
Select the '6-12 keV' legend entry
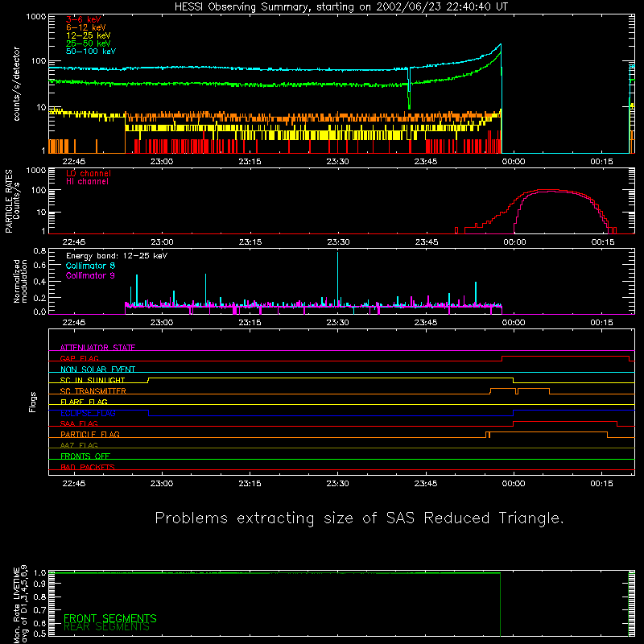tap(86, 27)
